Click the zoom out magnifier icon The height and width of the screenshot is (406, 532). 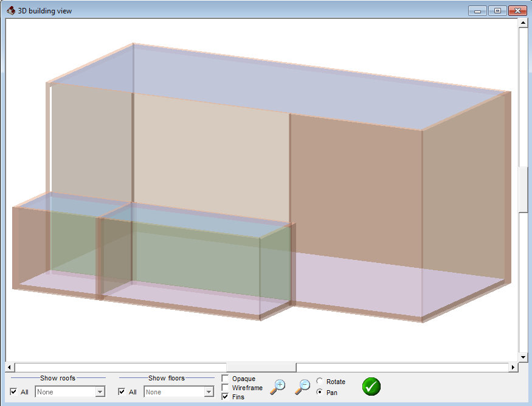click(x=302, y=387)
